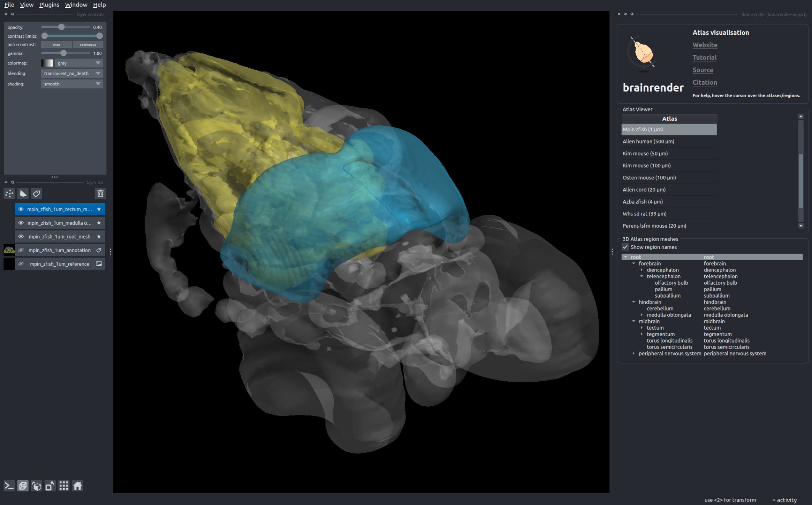812x505 pixels.
Task: Open the console with terminal icon
Action: point(9,486)
